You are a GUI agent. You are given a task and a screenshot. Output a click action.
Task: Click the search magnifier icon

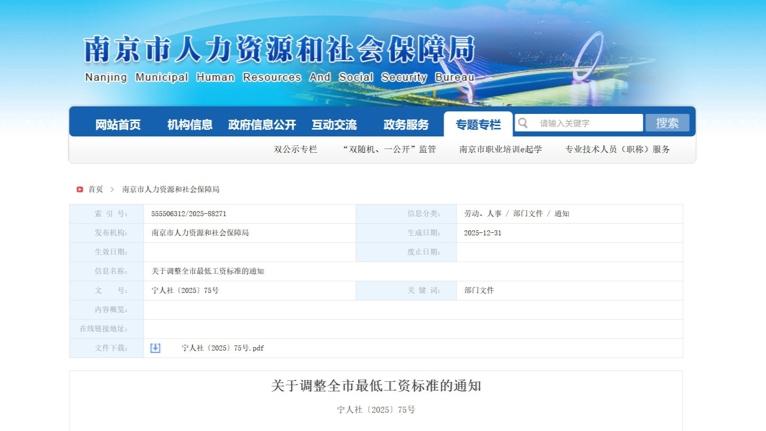click(x=523, y=123)
